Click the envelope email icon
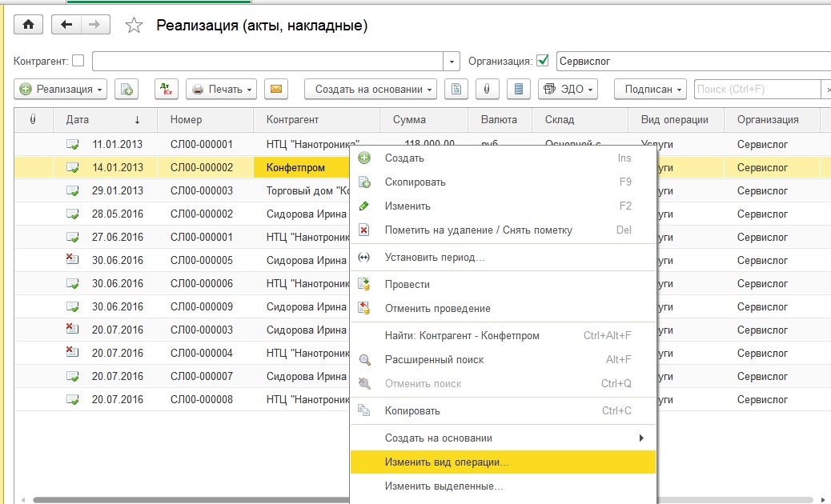Screen dimensions: 831x504 point(276,89)
